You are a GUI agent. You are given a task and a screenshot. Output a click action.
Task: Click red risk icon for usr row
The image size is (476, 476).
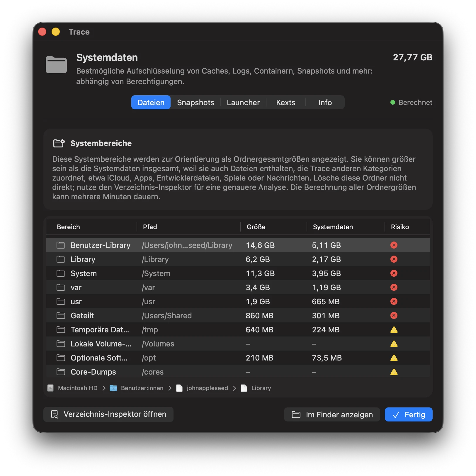[394, 301]
